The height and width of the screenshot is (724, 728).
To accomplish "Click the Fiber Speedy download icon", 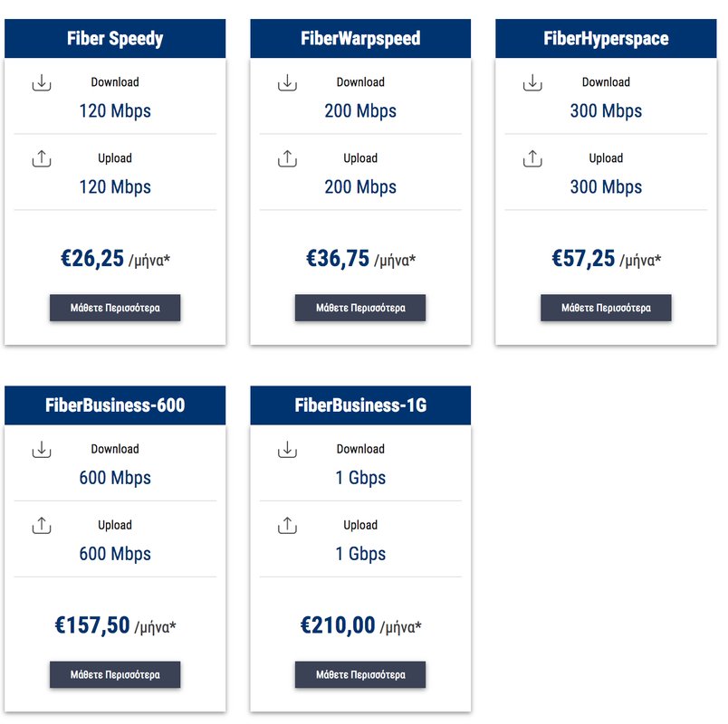I will tap(42, 83).
